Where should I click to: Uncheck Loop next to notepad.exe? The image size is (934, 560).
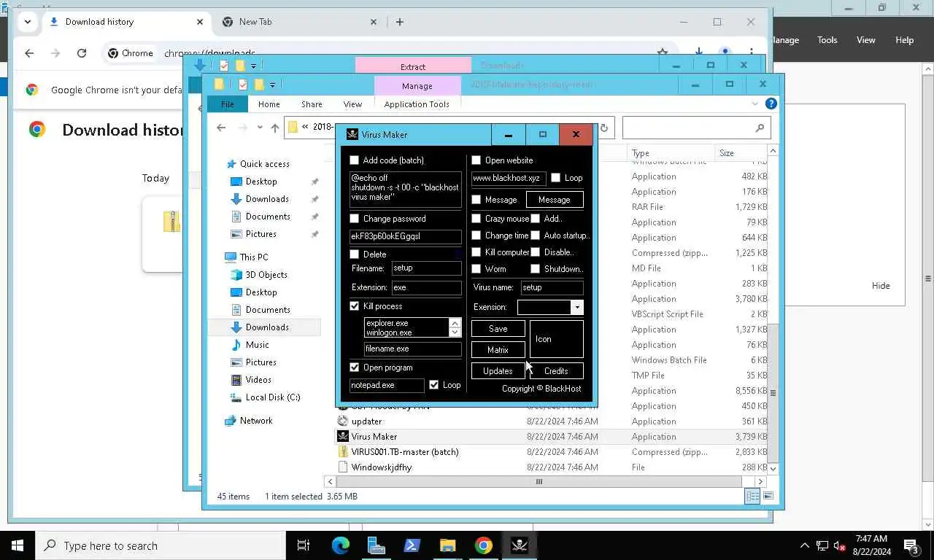click(434, 384)
